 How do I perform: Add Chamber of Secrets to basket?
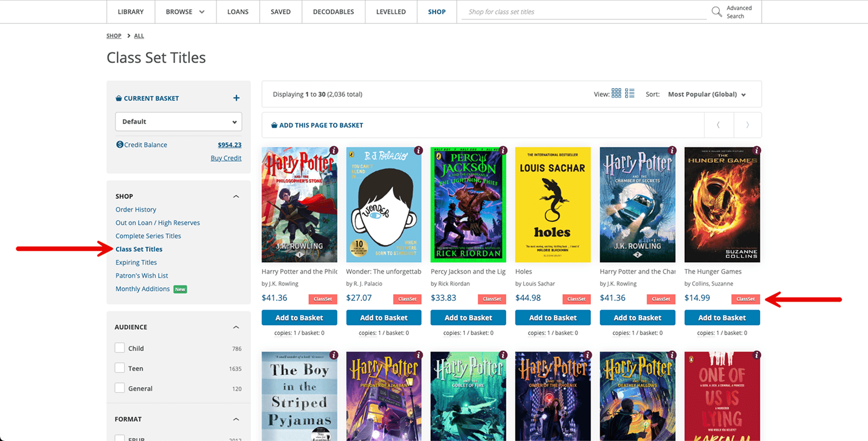[x=637, y=318]
